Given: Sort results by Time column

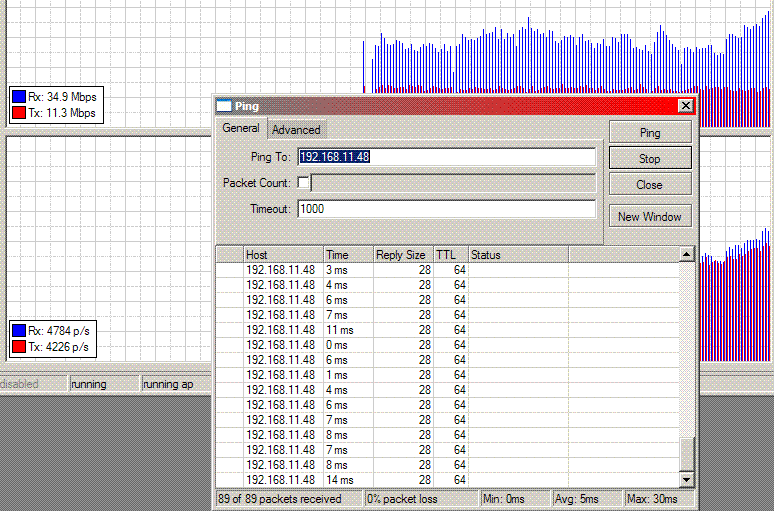Looking at the screenshot, I should click(348, 255).
